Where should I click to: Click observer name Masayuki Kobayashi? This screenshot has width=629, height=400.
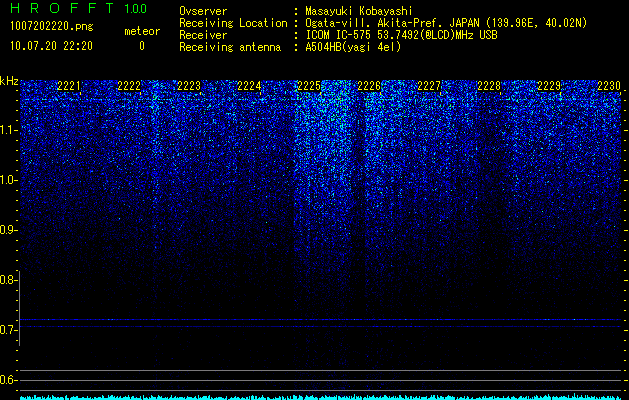(358, 11)
